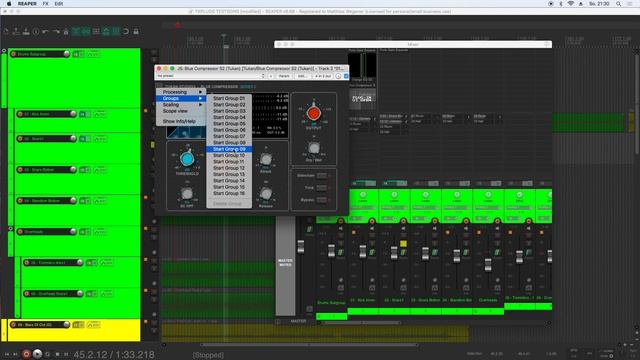This screenshot has height=360, width=640.
Task: Open project settings via the circled i icon
Action: (x=36, y=31)
